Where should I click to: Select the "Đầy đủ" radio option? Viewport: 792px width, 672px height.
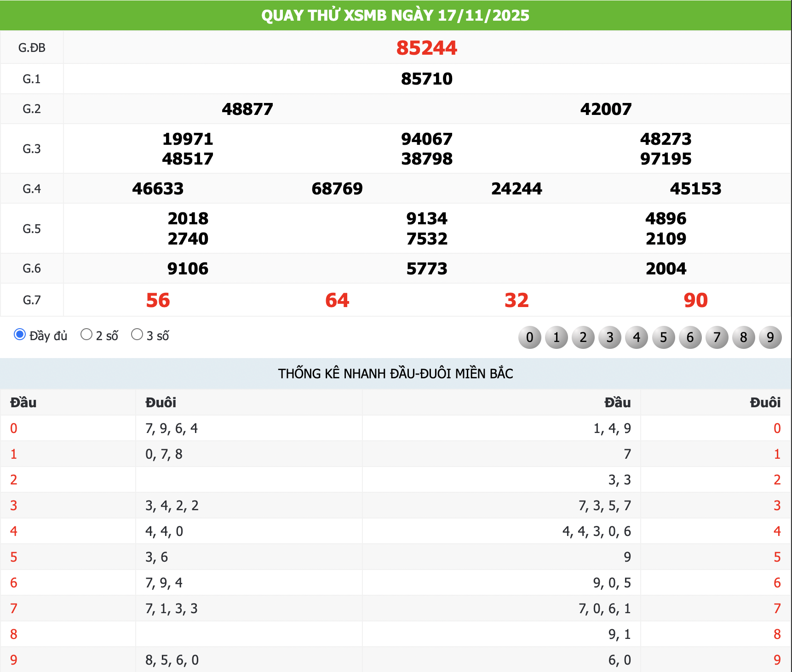[x=20, y=335]
